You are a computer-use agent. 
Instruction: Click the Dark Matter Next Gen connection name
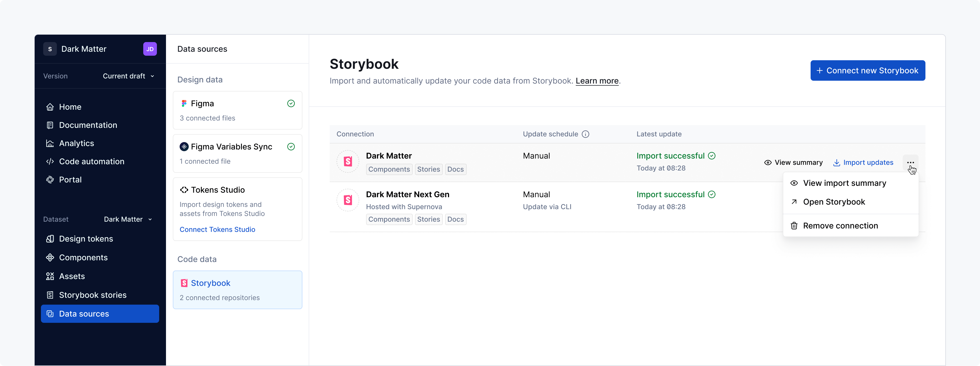pos(408,195)
